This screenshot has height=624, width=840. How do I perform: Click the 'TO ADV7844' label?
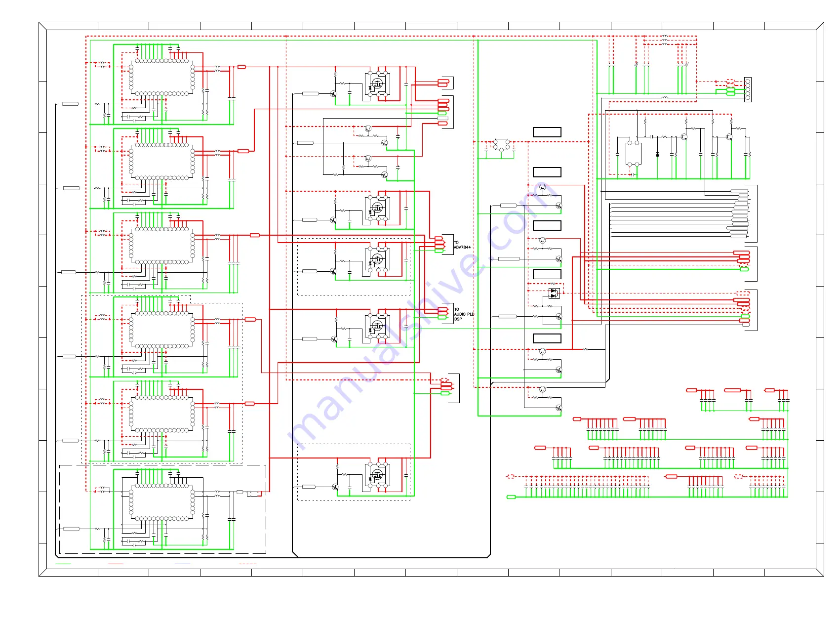[x=462, y=245]
